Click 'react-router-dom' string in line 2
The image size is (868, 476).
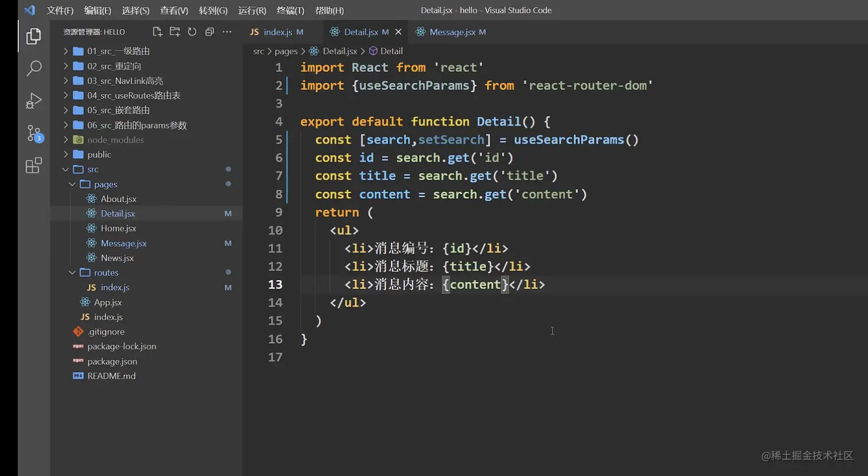(587, 86)
